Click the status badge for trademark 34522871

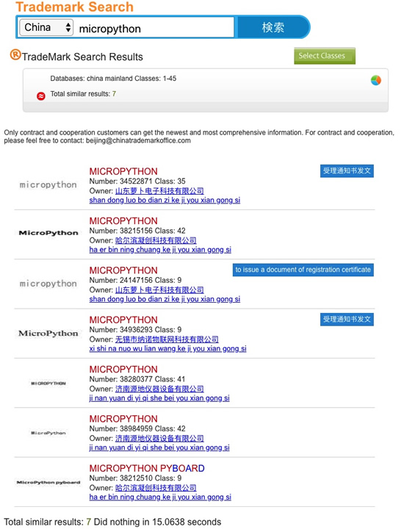pos(347,171)
